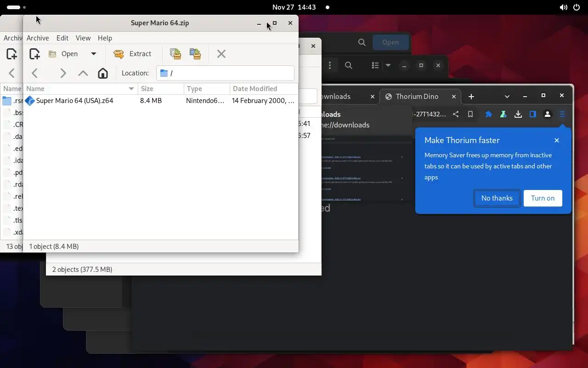
Task: Toggle list view icon in dark file window
Action: (375, 65)
